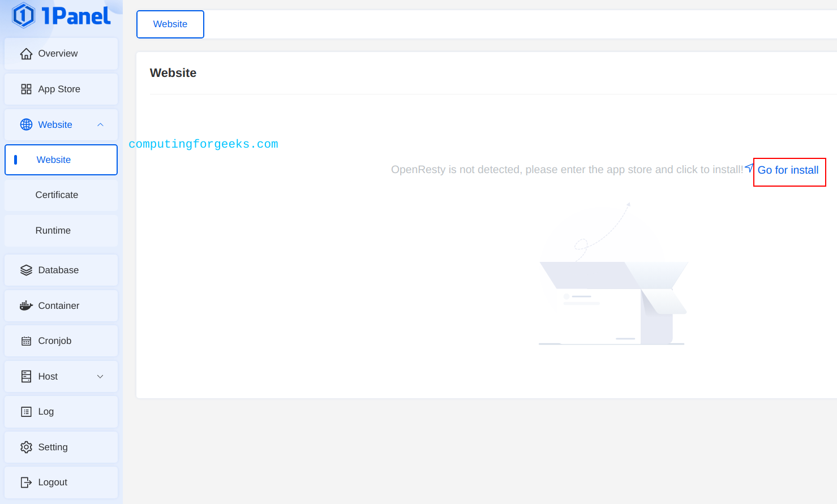
Task: Open Container via the Docker whale icon
Action: [x=26, y=306]
